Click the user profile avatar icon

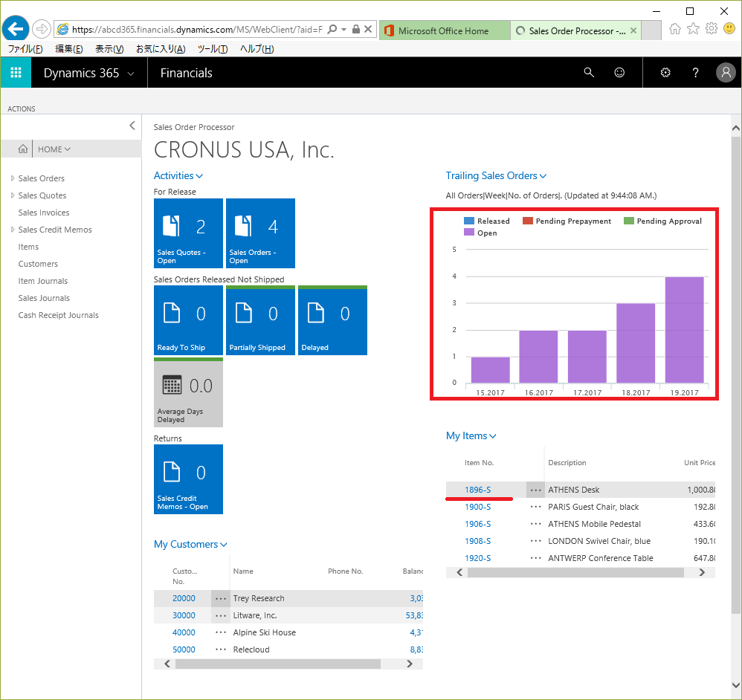pyautogui.click(x=726, y=72)
